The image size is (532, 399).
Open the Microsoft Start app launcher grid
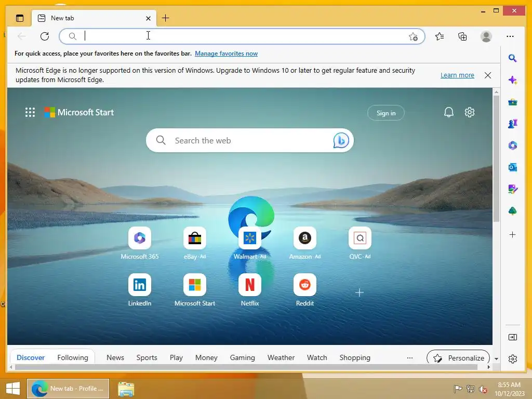30,112
